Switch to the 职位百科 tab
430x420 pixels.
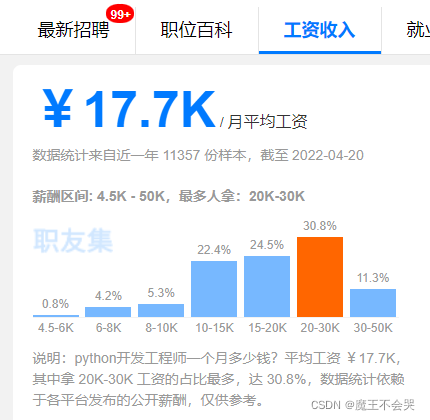(197, 30)
